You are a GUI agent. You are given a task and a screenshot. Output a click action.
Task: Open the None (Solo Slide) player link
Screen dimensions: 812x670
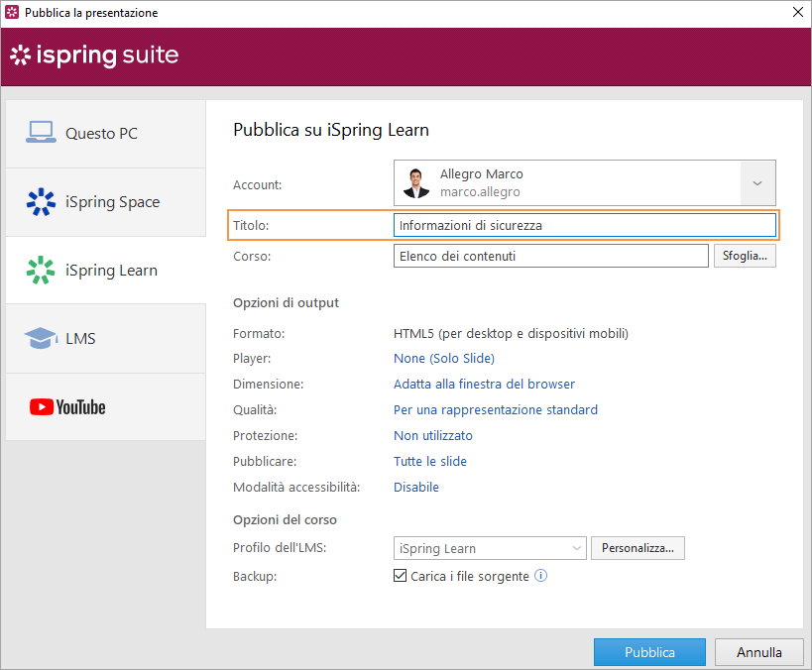443,358
